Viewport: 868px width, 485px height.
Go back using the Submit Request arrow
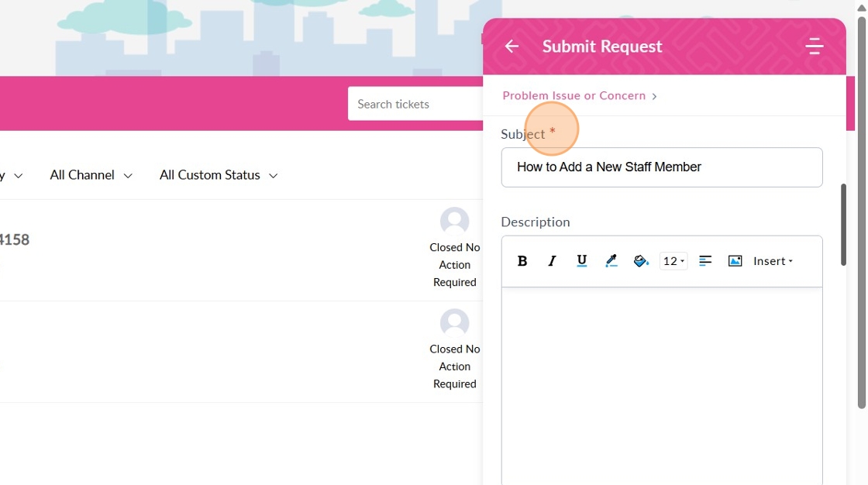click(x=512, y=46)
